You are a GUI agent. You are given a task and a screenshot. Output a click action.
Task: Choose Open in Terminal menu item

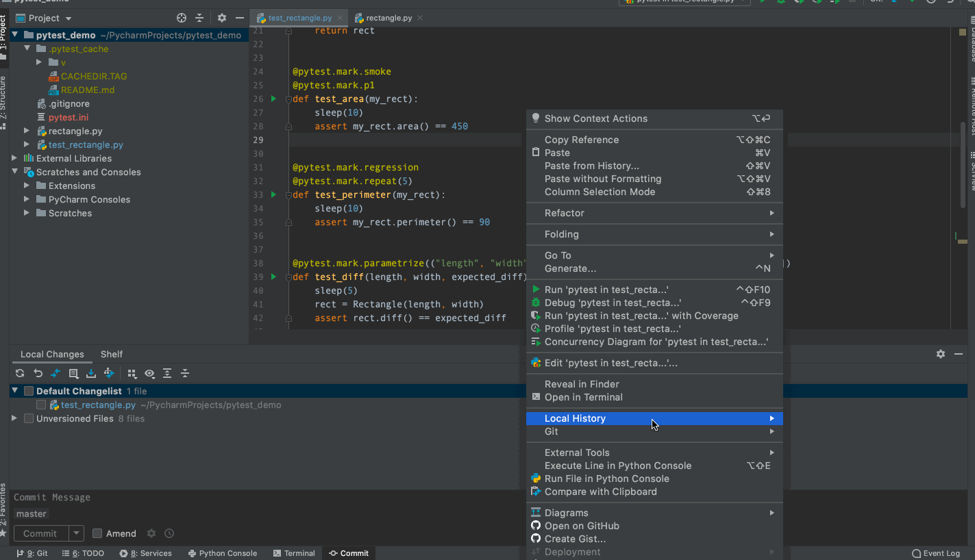pos(654,397)
